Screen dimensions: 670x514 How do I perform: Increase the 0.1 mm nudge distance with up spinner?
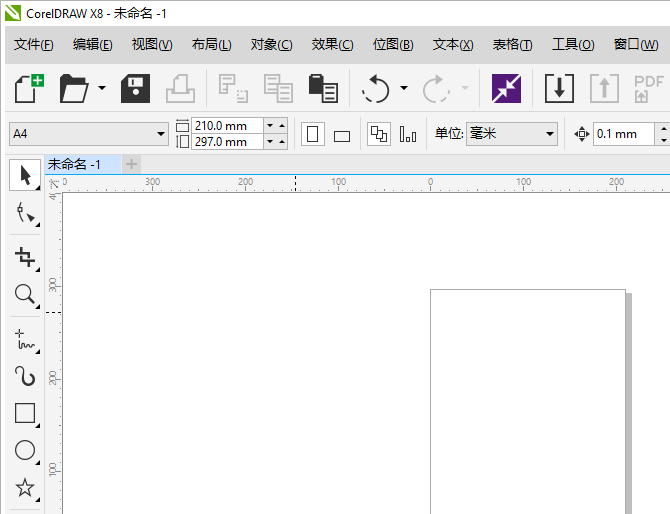663,128
